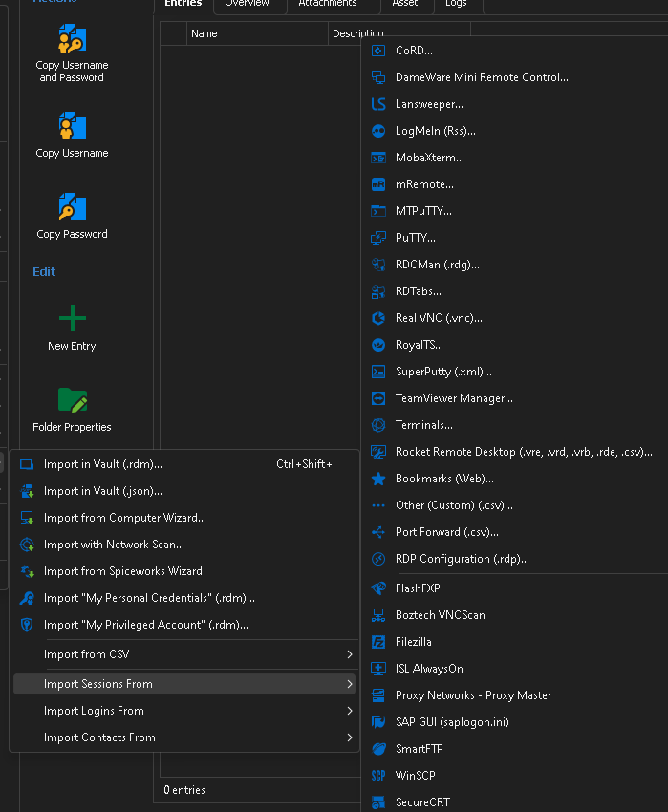Click the Import with Network Scan icon
Viewport: 668px width, 812px height.
27,545
